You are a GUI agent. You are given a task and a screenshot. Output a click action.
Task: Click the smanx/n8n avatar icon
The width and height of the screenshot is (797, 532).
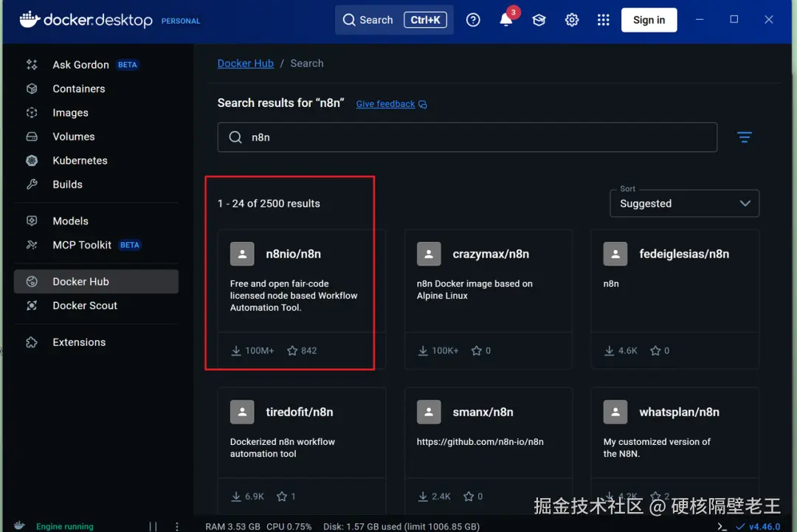coord(429,412)
